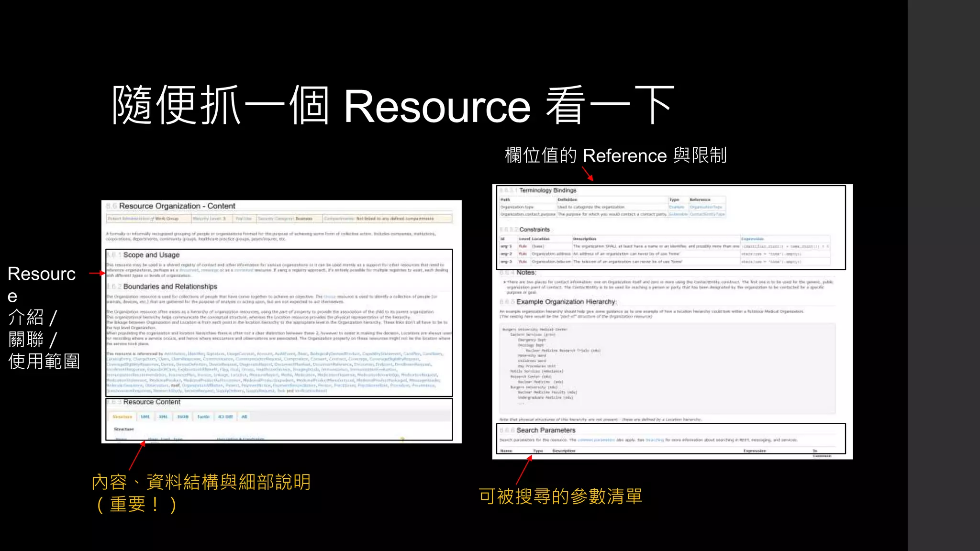Click the Expression column header link

click(x=752, y=239)
